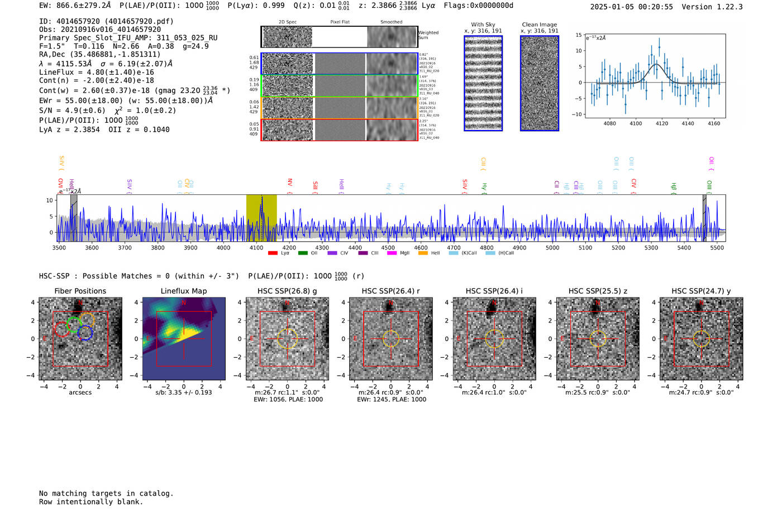Click the magenta MgII legend swatch

point(392,253)
